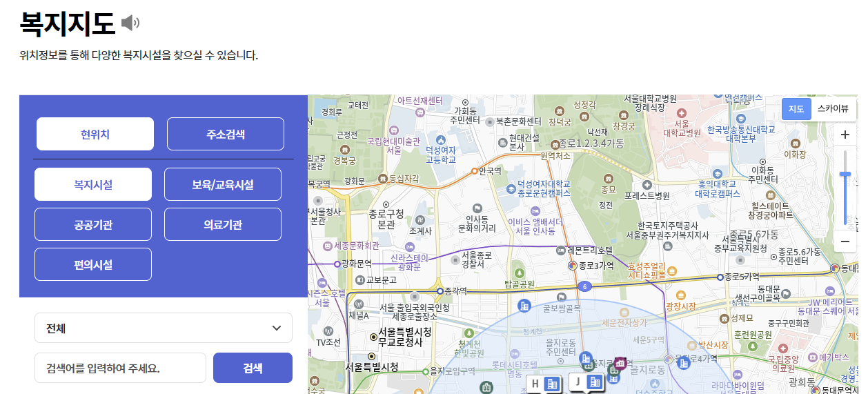Open 주소검색 address search
868x394 pixels.
[x=226, y=134]
